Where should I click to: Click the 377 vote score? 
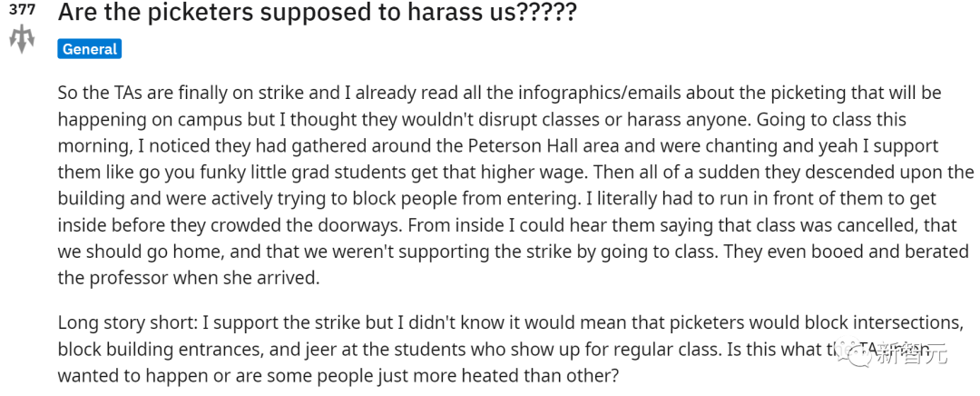point(22,10)
